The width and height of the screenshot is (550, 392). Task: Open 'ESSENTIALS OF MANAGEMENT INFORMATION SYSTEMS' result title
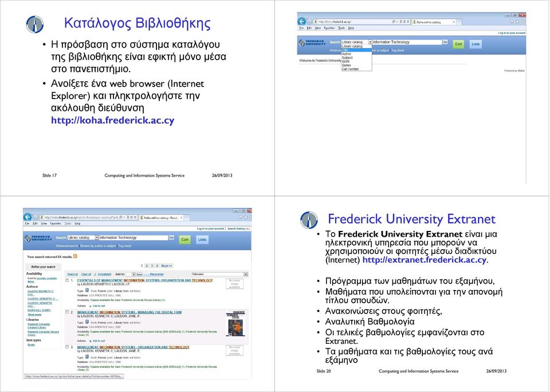pyautogui.click(x=145, y=280)
